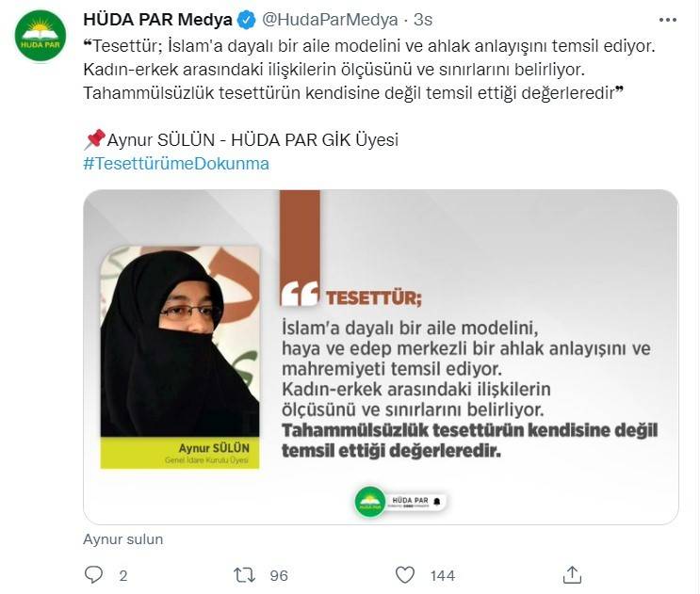This screenshot has width=700, height=594.
Task: Click the reply speech bubble icon
Action: [x=93, y=575]
